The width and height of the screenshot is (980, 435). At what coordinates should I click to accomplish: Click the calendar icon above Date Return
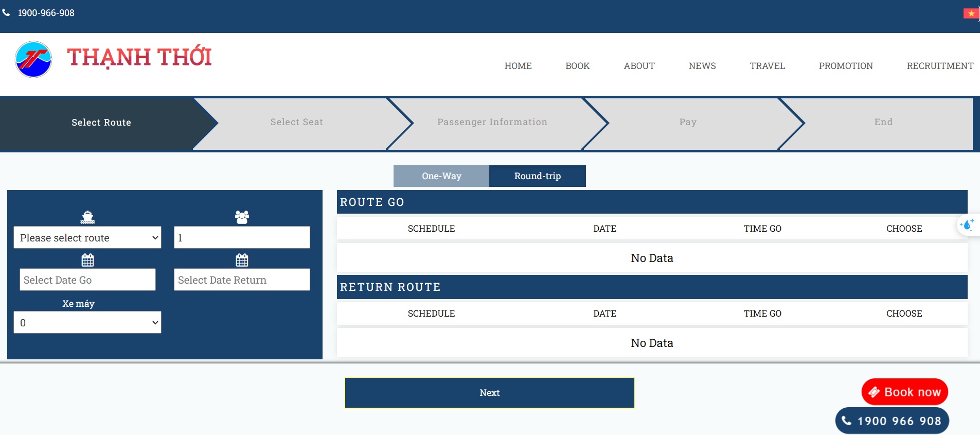[242, 260]
